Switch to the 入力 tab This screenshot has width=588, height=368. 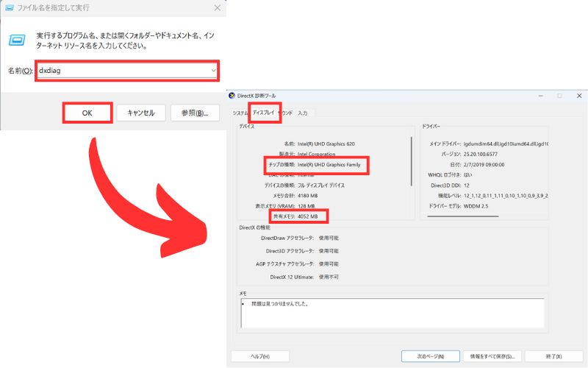pyautogui.click(x=302, y=113)
